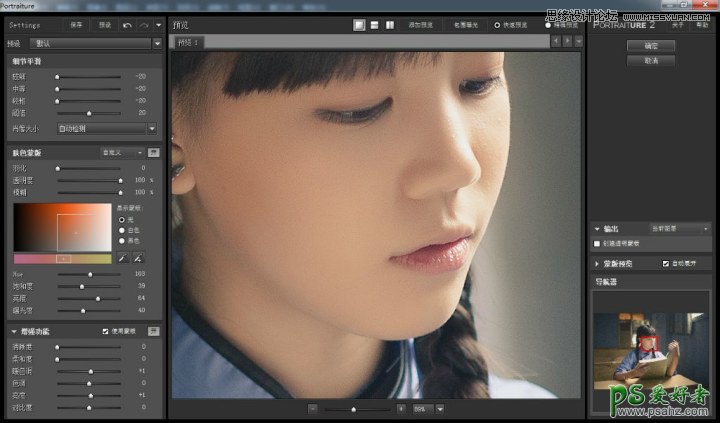The image size is (720, 423).
Task: Switch to vertical split preview layout
Action: coord(389,24)
